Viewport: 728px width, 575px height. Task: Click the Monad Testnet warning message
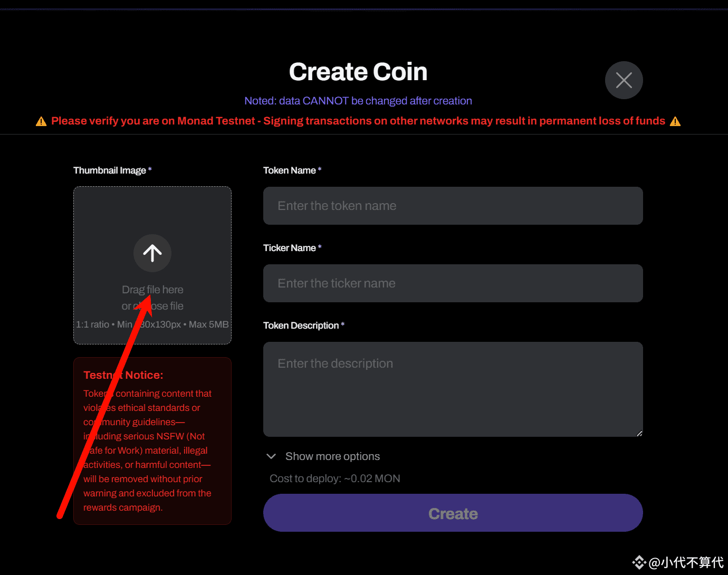(x=358, y=121)
